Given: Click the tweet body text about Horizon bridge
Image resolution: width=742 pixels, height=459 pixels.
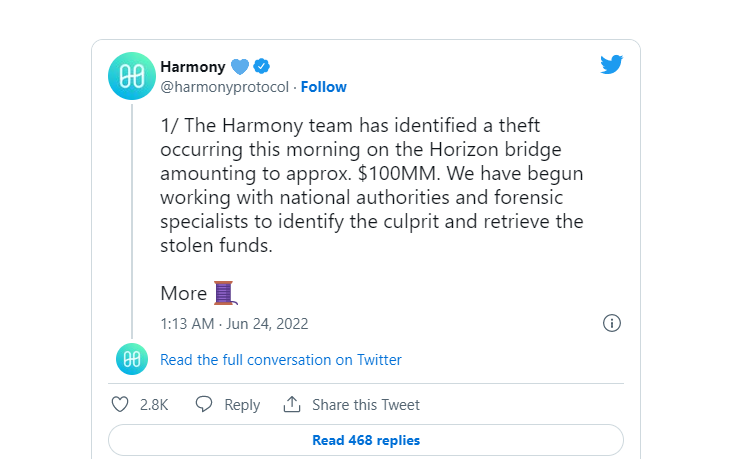Looking at the screenshot, I should [x=372, y=185].
